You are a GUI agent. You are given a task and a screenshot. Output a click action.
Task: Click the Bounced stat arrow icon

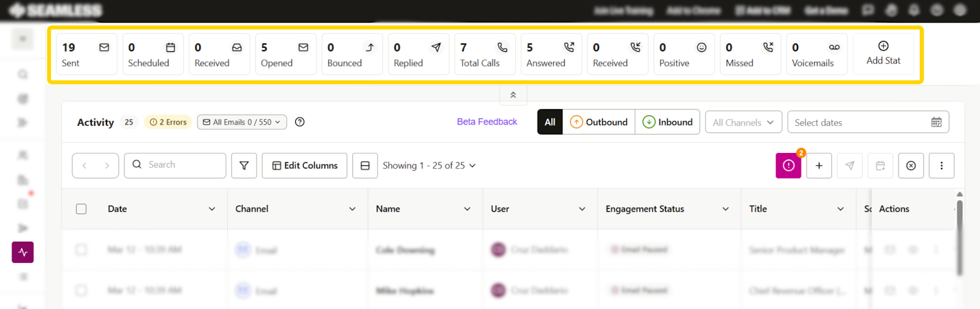(370, 47)
